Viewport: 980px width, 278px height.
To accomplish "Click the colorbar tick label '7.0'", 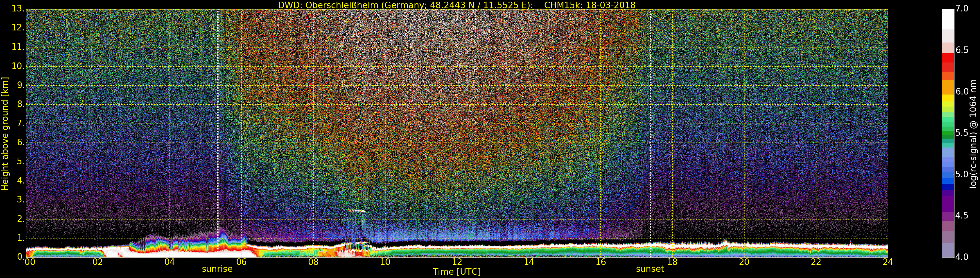I will click(962, 9).
